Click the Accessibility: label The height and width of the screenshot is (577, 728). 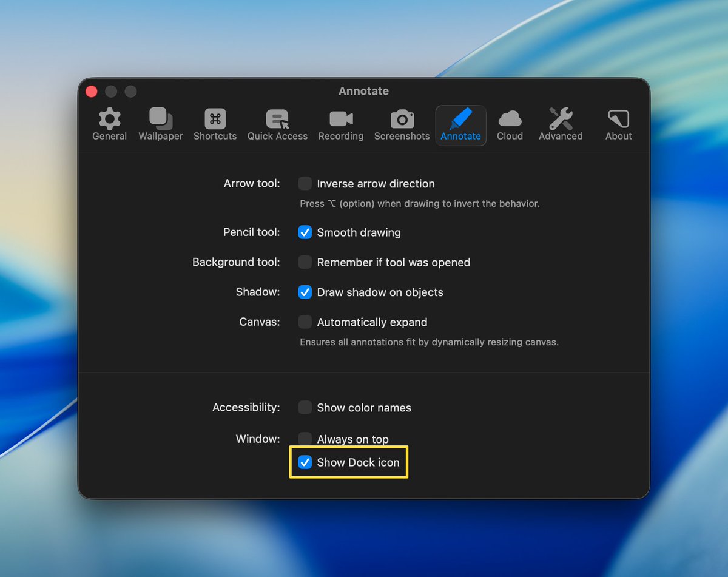click(246, 408)
